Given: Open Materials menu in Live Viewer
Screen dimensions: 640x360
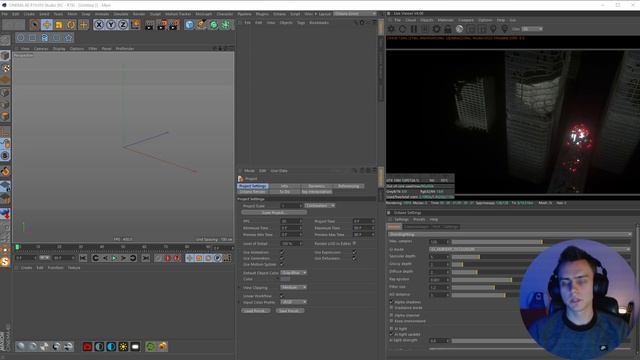Looking at the screenshot, I should pyautogui.click(x=445, y=20).
